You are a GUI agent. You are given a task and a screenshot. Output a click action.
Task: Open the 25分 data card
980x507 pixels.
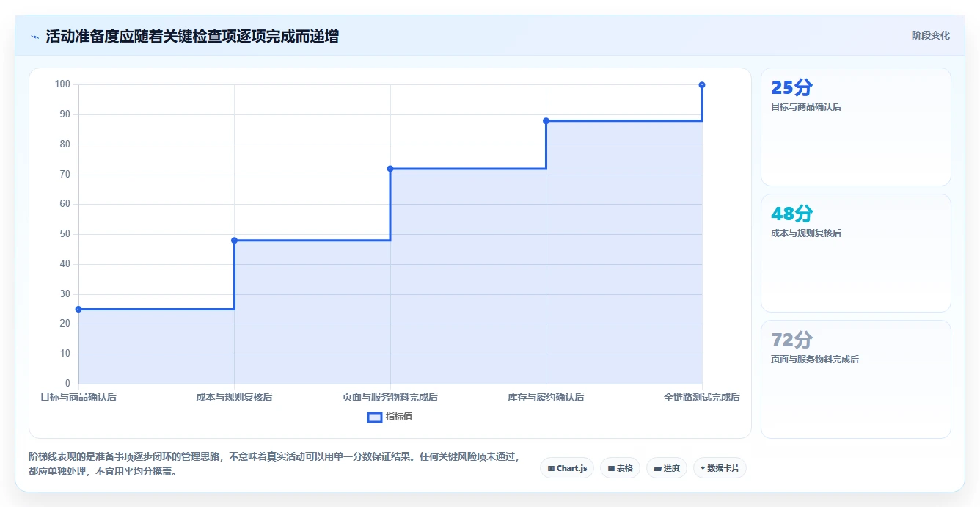[x=856, y=127]
